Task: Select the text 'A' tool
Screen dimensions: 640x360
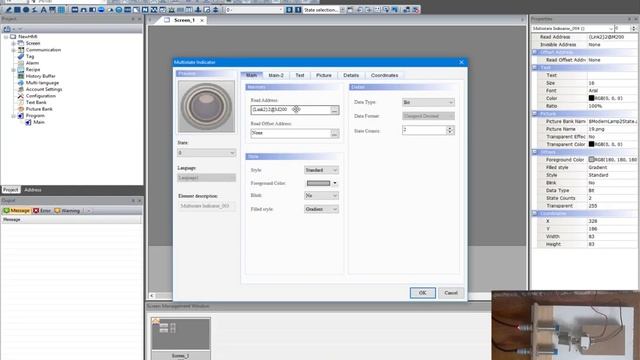Action: point(43,9)
